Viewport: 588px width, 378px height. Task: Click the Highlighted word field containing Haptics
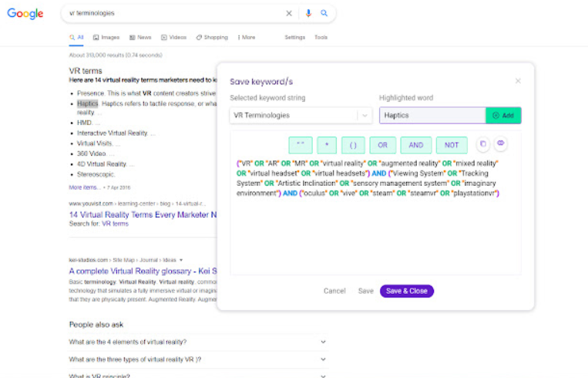[x=432, y=115]
